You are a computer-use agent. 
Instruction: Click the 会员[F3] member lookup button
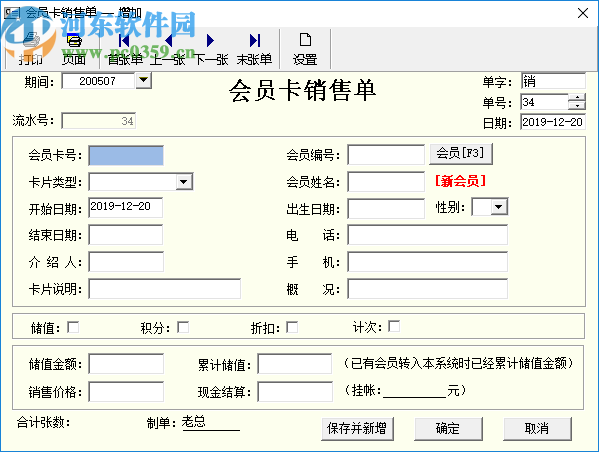coord(460,154)
